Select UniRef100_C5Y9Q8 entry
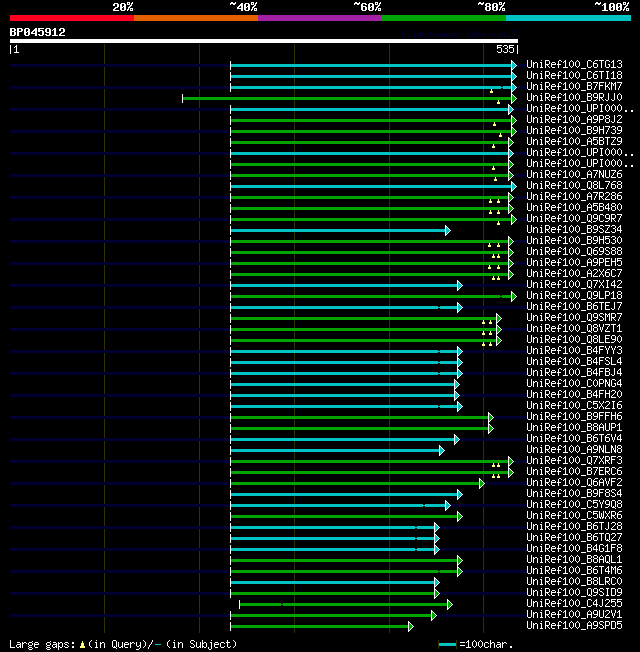 (574, 504)
